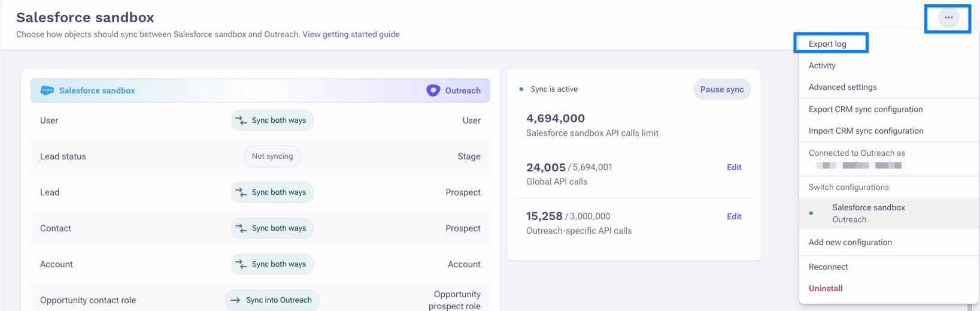Click the Opportunity prospect role label
980x311 pixels.
coord(455,300)
